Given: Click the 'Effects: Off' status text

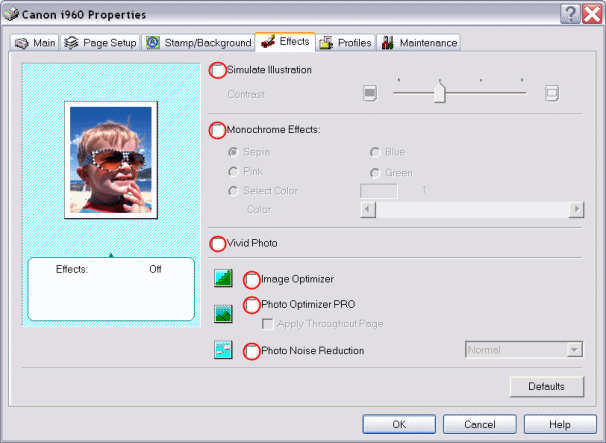Looking at the screenshot, I should coord(109,269).
